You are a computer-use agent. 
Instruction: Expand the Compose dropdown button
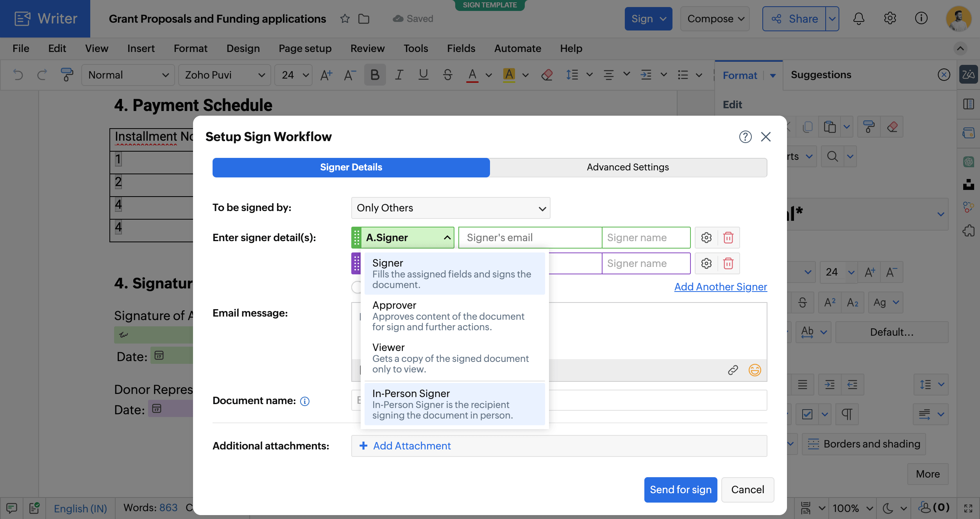pos(715,19)
